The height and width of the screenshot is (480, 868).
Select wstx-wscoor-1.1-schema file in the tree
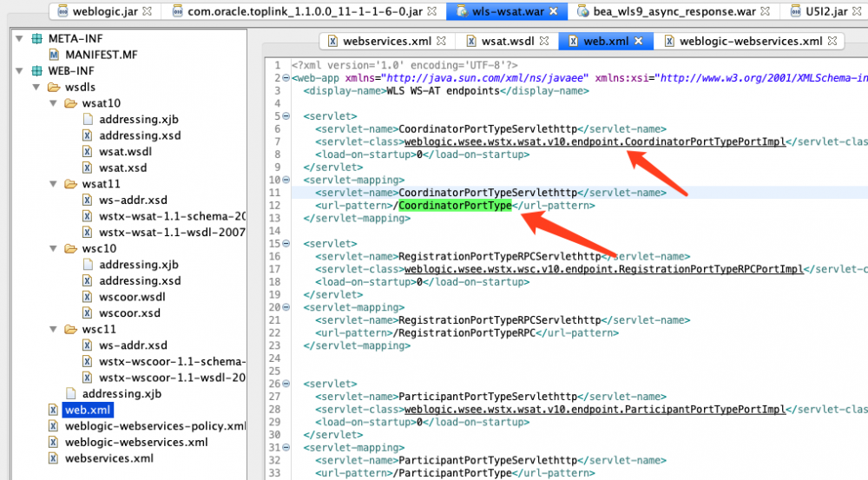coord(172,362)
